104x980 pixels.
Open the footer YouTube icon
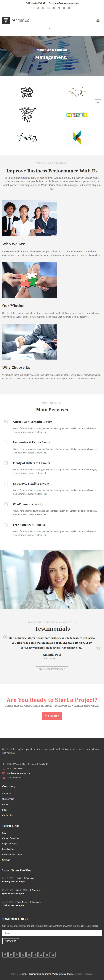click(47, 954)
